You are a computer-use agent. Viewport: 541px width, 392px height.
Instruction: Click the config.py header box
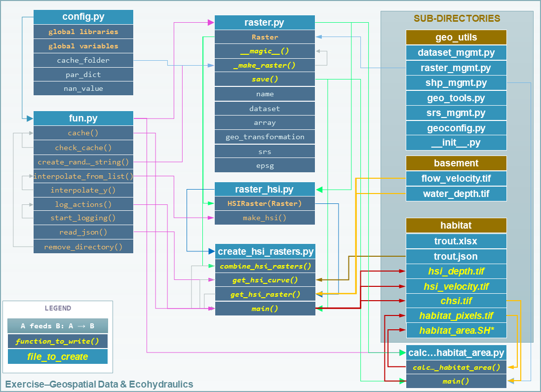click(x=83, y=17)
